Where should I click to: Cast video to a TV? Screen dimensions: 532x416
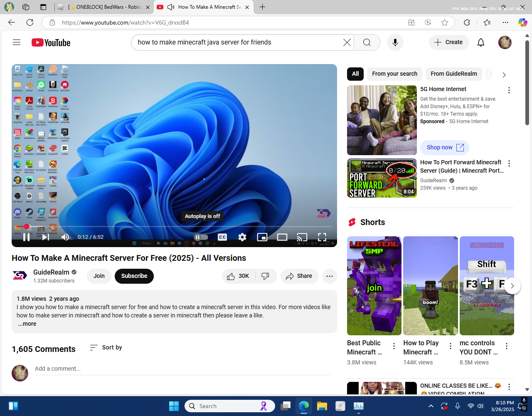[302, 237]
